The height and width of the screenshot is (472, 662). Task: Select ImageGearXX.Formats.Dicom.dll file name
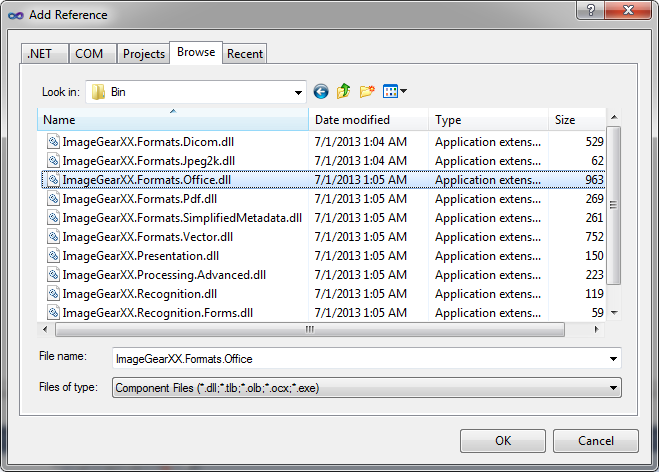click(x=148, y=142)
